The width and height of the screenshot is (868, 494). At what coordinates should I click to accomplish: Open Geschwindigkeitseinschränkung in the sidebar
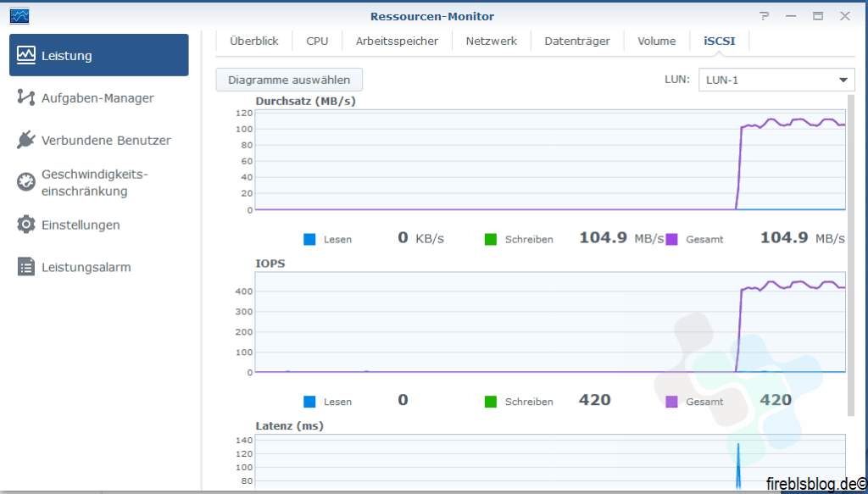99,182
